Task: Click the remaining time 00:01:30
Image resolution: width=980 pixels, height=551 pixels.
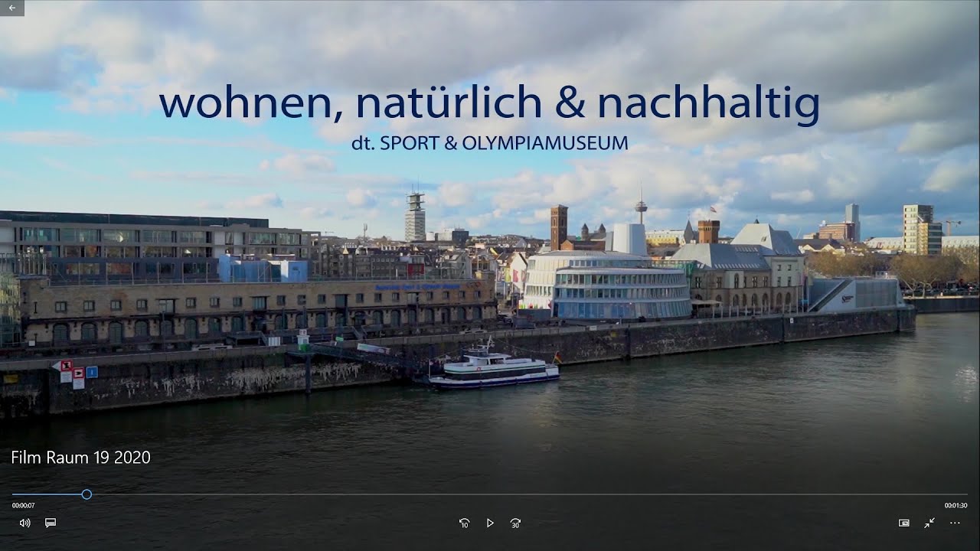Action: (x=955, y=505)
